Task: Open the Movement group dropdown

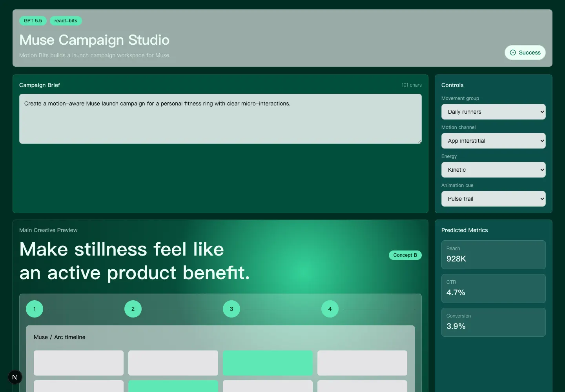Action: tap(493, 112)
